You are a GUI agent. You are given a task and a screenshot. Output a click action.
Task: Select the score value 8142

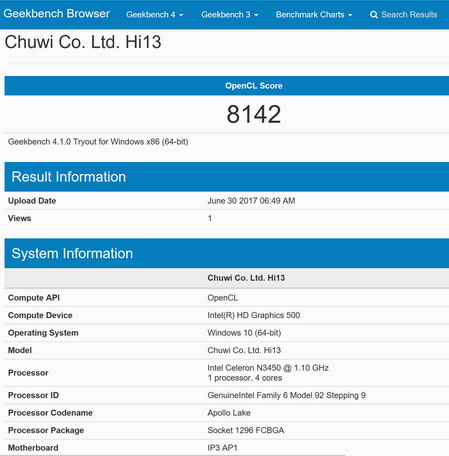click(254, 114)
